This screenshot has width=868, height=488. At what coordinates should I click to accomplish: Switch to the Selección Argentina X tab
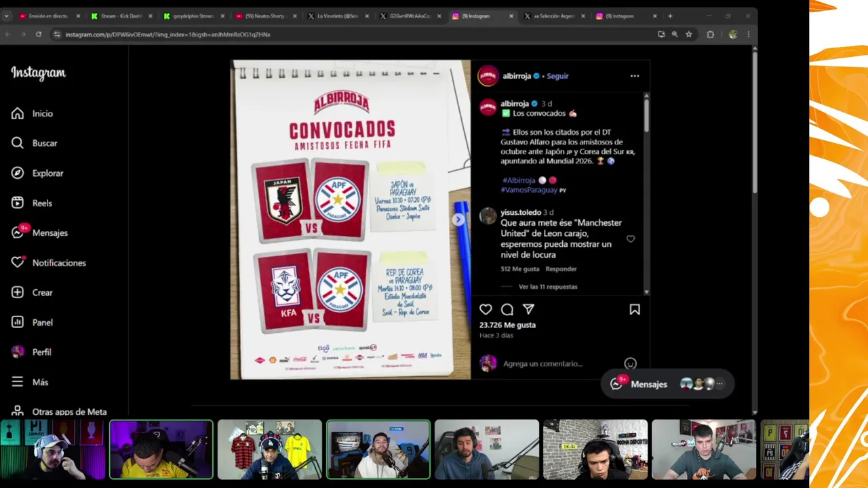[x=553, y=16]
